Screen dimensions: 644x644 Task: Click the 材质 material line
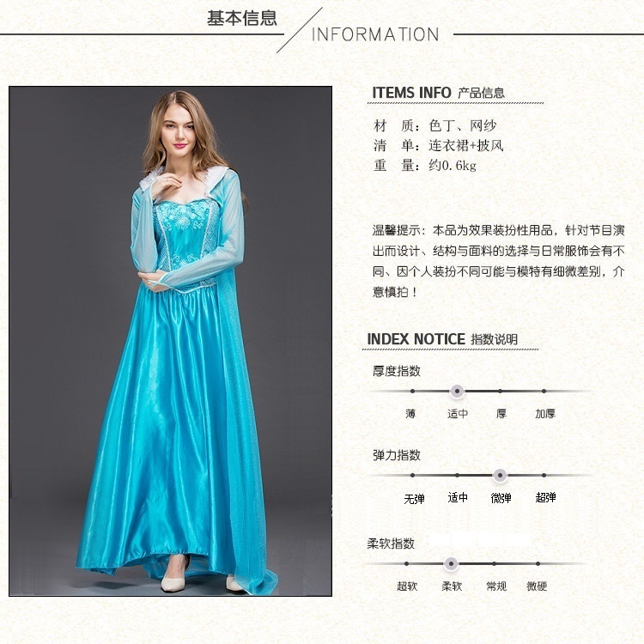click(435, 125)
